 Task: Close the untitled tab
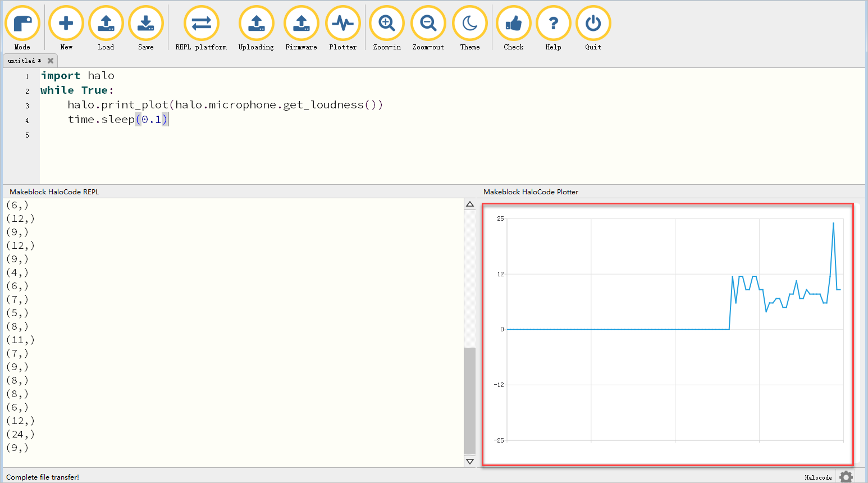pos(51,61)
